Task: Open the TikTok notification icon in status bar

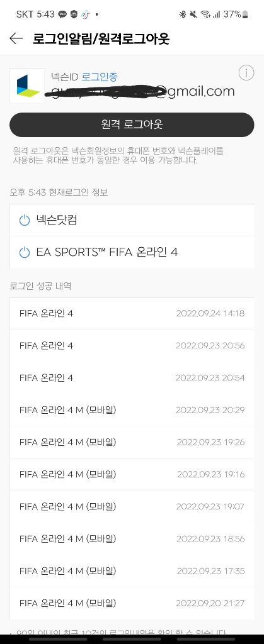Action: 85,14
